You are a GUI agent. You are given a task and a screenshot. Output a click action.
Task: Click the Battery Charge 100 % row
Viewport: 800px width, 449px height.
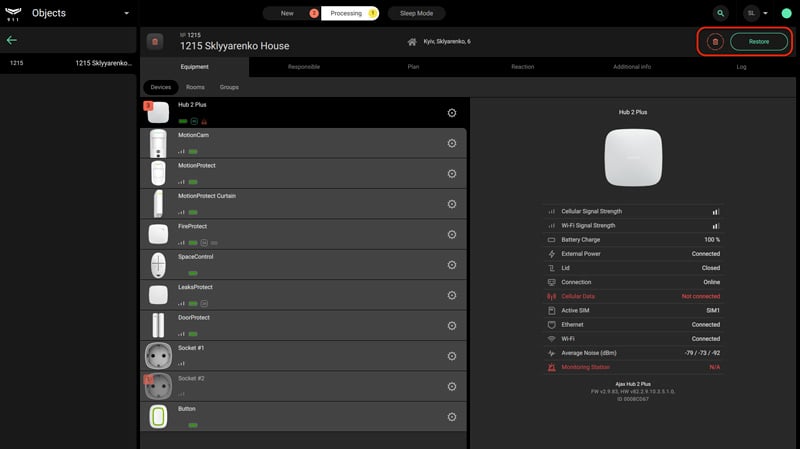click(x=633, y=240)
